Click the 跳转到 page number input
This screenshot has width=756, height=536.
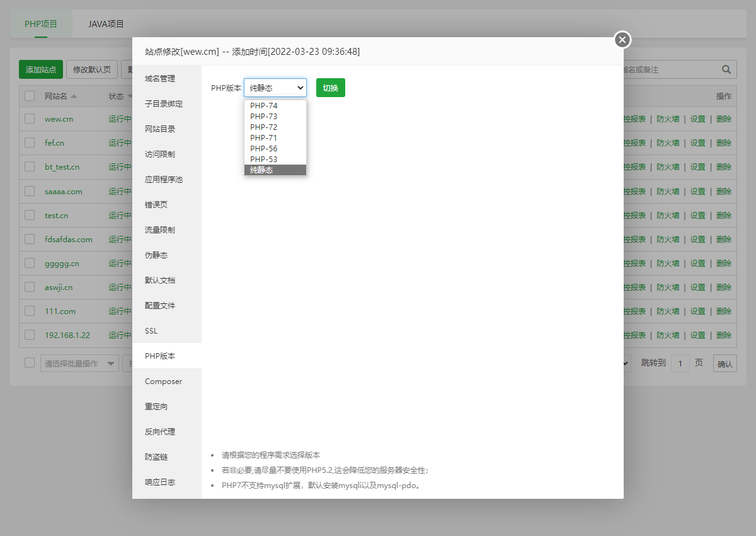pyautogui.click(x=680, y=363)
